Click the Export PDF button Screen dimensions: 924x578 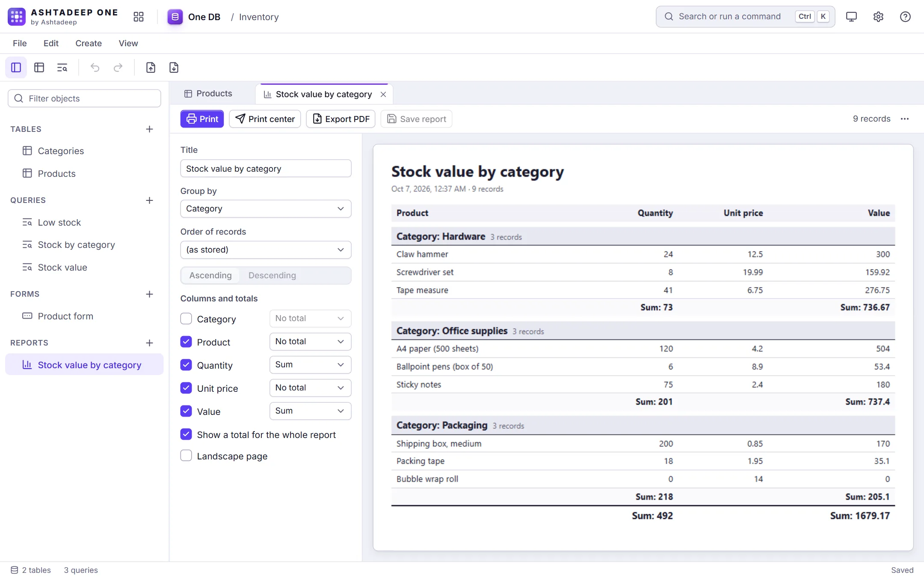click(x=341, y=119)
